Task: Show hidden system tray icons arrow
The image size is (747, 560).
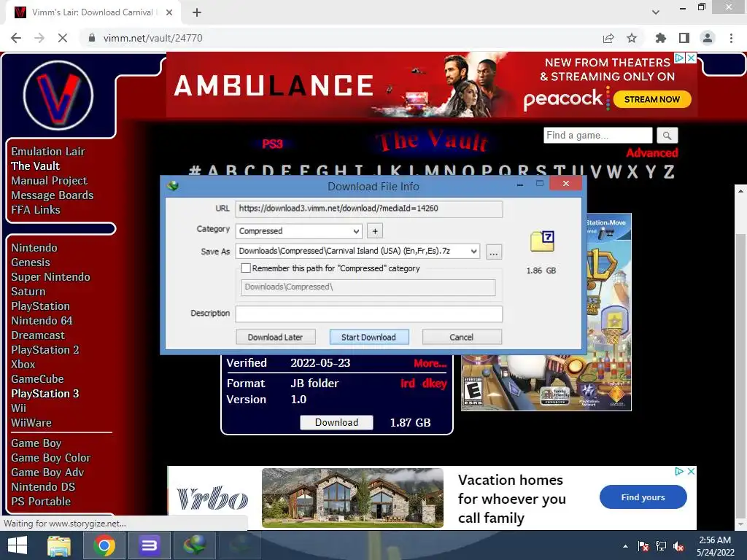Action: pos(625,546)
